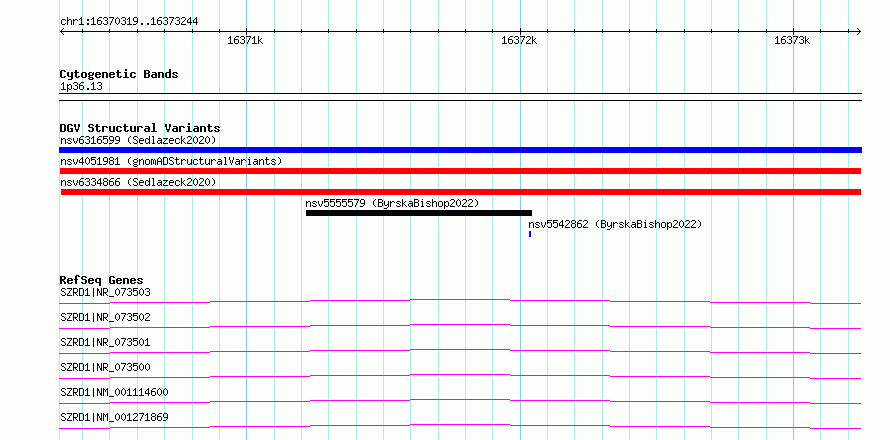The width and height of the screenshot is (890, 440).
Task: Open nsv4051981 (gnomADStructuralVariants) label
Action: (x=171, y=161)
